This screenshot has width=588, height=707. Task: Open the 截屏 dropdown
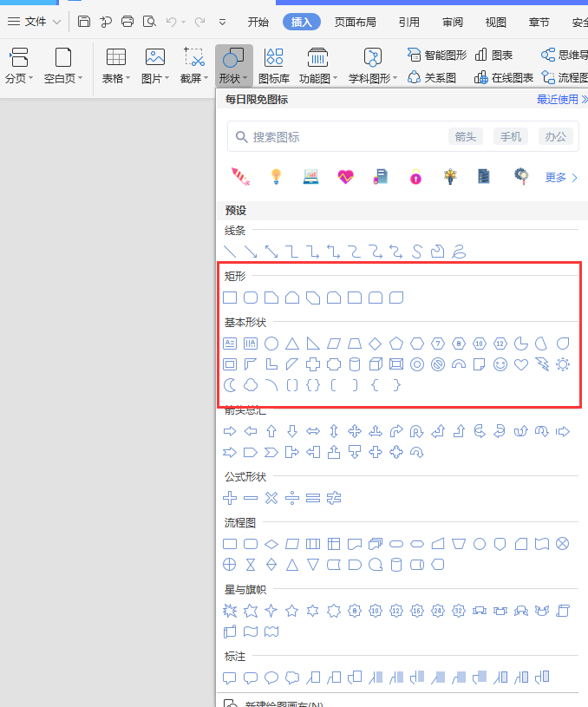click(x=194, y=66)
